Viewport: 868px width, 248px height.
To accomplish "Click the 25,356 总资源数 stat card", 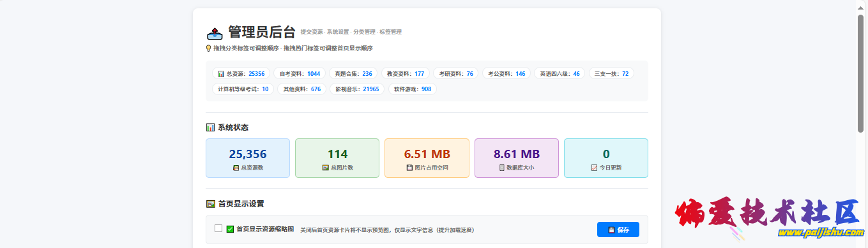I will pos(248,158).
